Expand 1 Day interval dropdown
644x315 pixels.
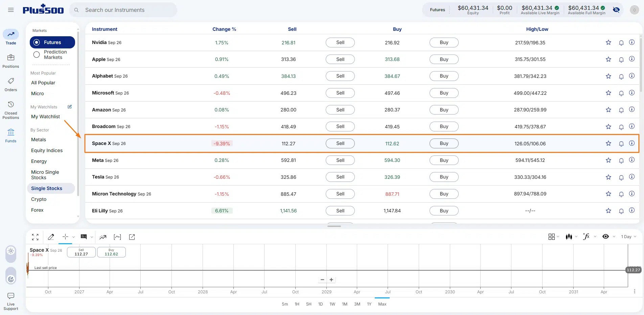point(629,237)
